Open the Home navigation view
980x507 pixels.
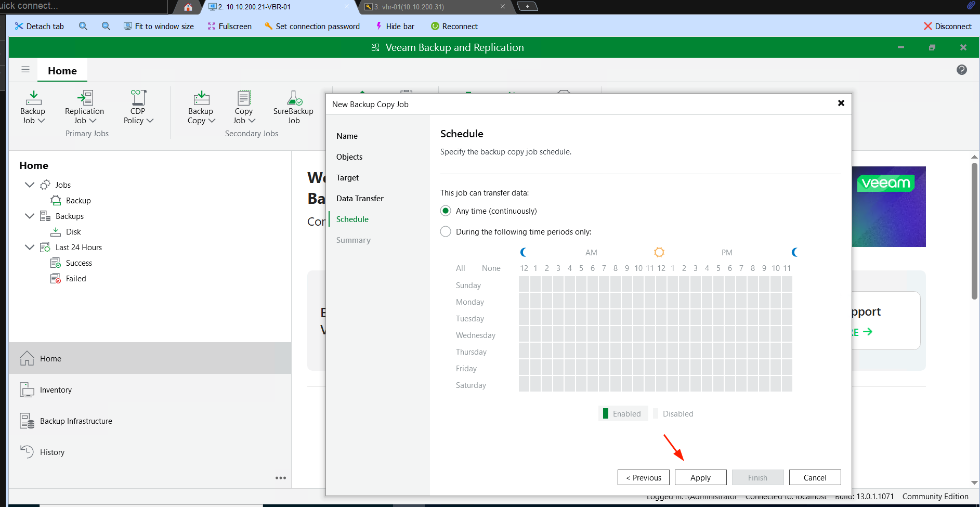pyautogui.click(x=150, y=358)
